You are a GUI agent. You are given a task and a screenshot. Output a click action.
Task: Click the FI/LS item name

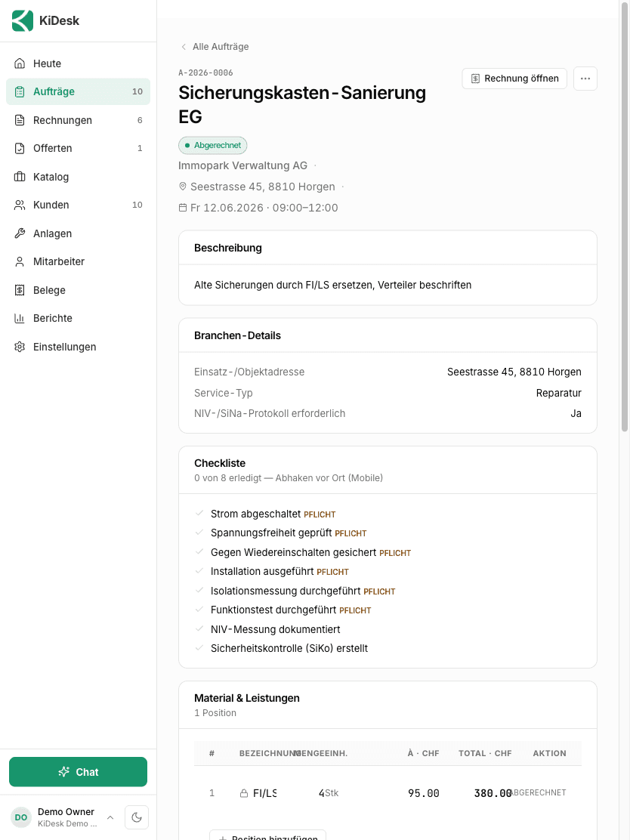click(x=264, y=793)
